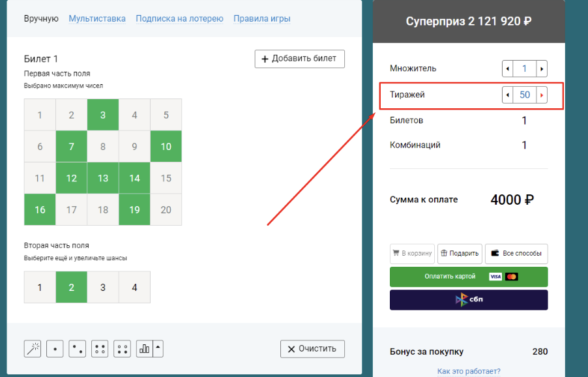Click the magic wand auto-fill icon

(x=33, y=349)
